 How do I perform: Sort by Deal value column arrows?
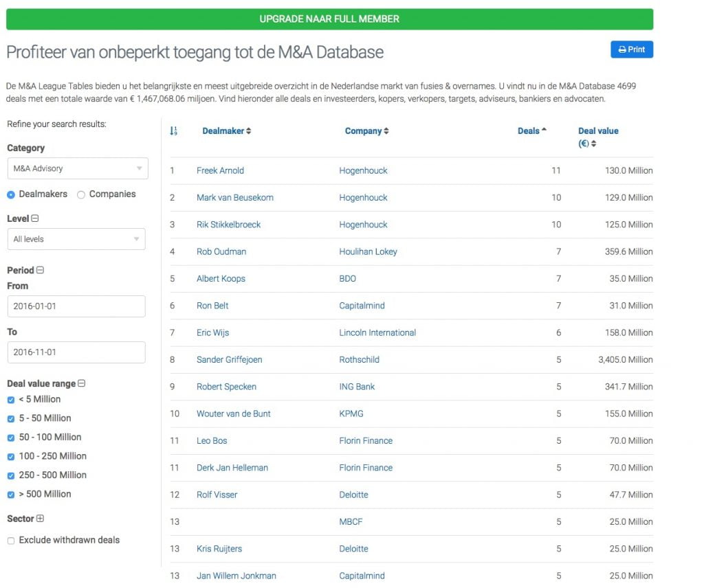click(x=593, y=144)
